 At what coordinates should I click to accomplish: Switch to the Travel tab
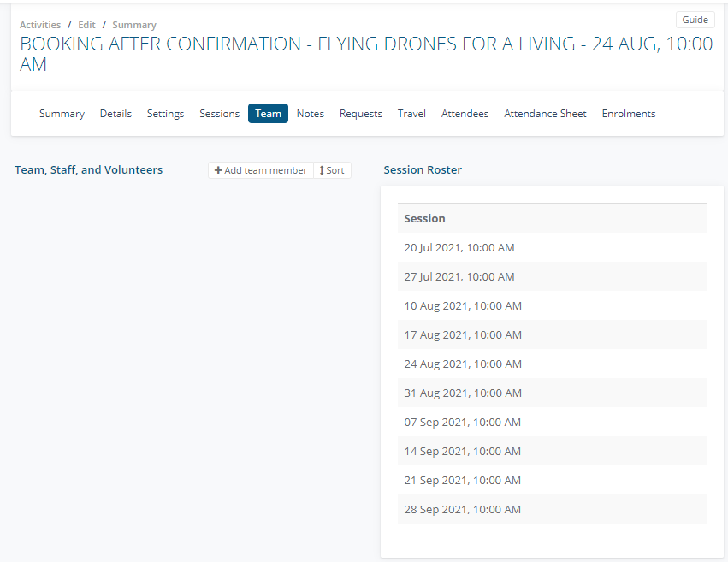411,114
